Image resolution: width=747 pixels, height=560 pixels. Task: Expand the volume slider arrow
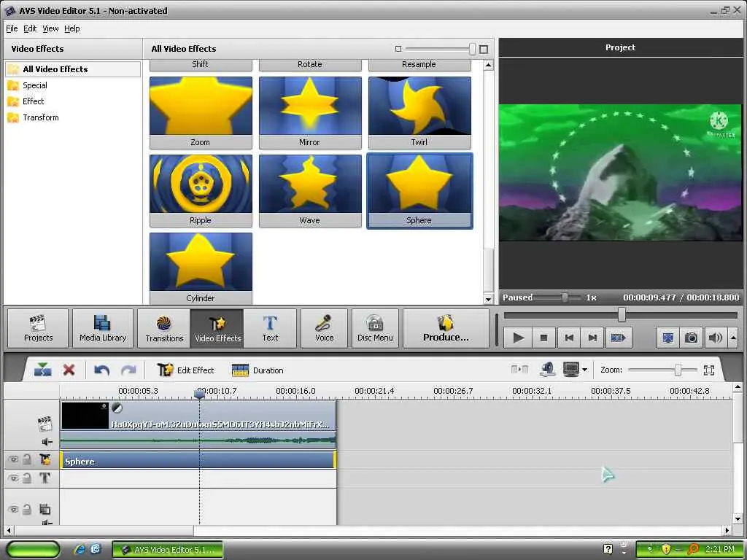click(734, 338)
